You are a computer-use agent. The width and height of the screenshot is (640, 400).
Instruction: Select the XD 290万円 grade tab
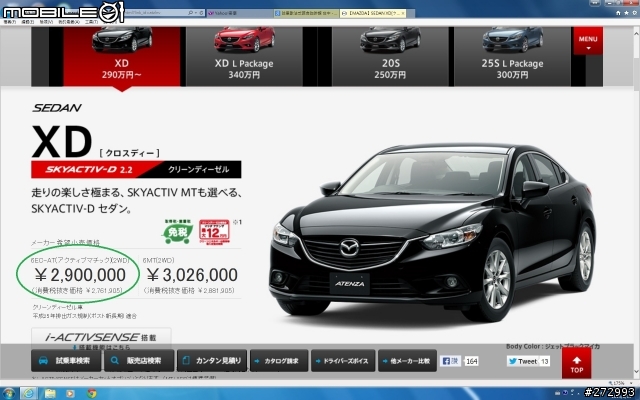tap(122, 56)
